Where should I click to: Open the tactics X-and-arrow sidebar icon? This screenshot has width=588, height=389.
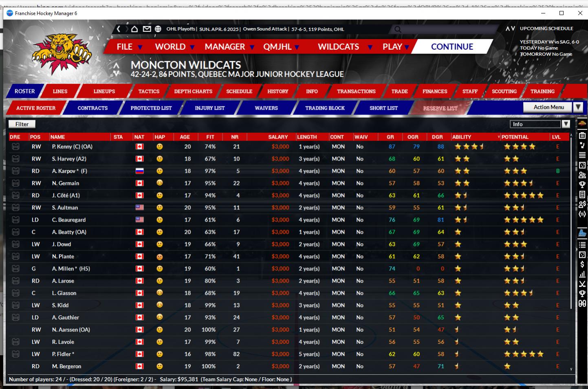click(582, 145)
